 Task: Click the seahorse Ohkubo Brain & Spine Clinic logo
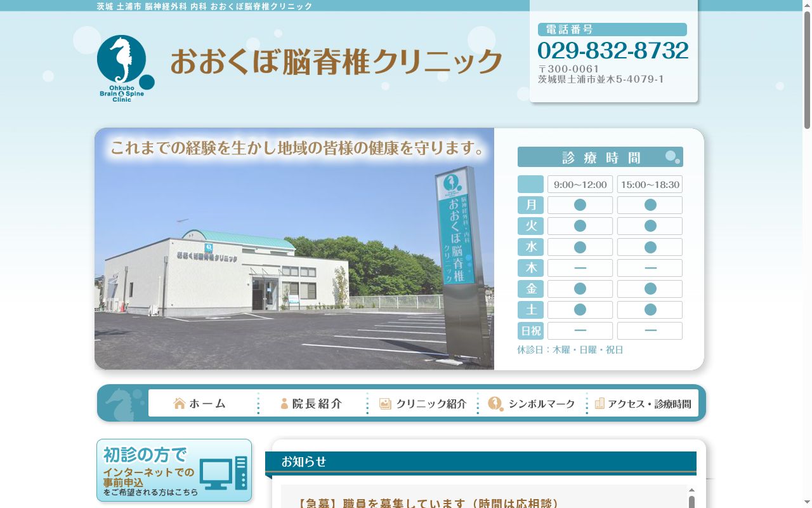tap(126, 69)
